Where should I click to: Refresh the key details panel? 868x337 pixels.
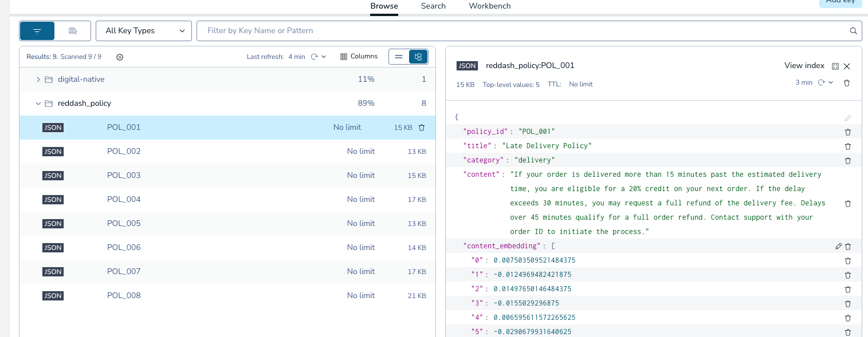821,82
